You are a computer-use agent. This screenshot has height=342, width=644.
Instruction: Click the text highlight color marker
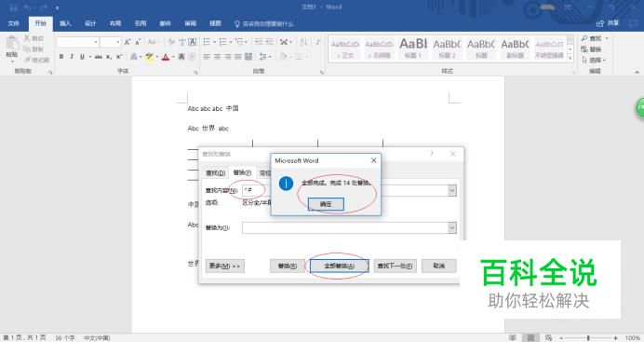point(149,57)
